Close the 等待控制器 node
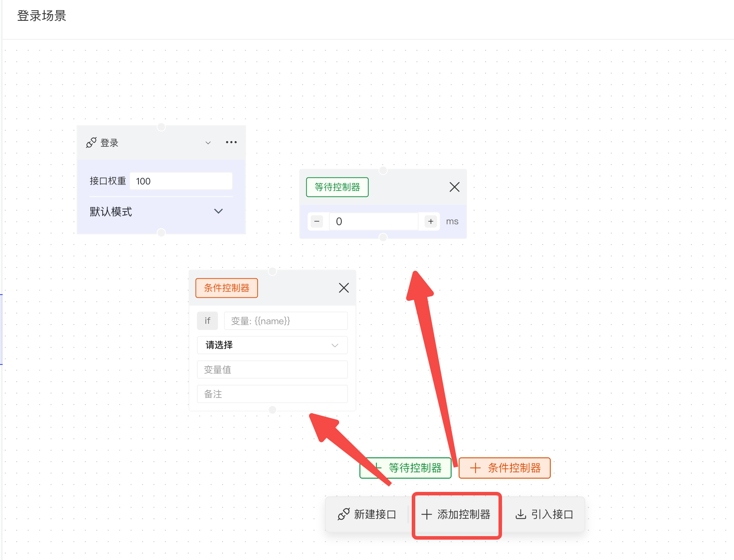Viewport: 734px width, 560px height. click(454, 187)
